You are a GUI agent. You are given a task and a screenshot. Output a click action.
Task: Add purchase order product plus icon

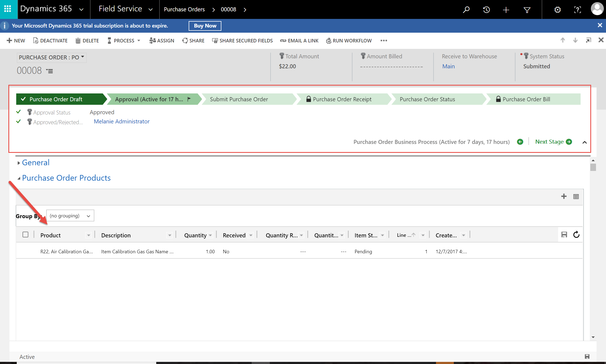[x=564, y=196]
